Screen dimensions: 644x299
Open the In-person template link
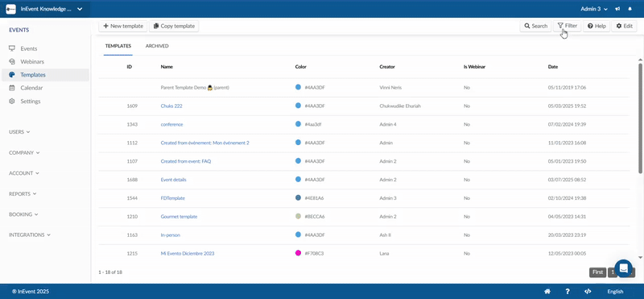pos(171,235)
